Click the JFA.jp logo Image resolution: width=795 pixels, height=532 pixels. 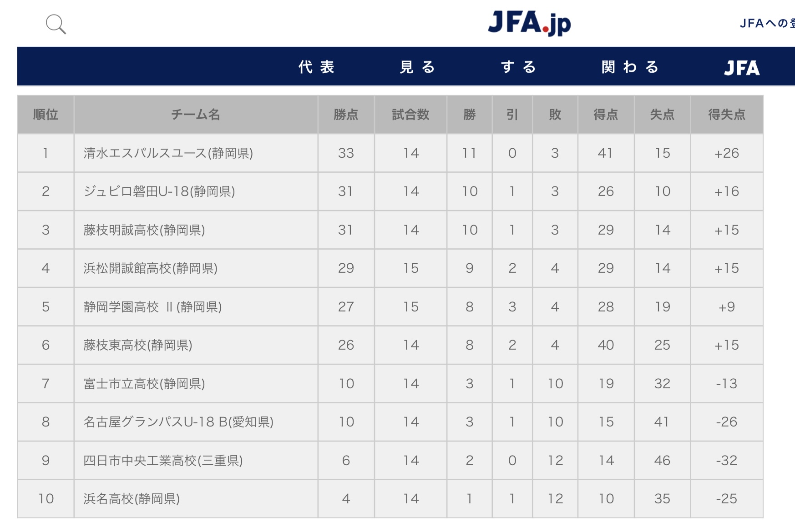pyautogui.click(x=529, y=23)
